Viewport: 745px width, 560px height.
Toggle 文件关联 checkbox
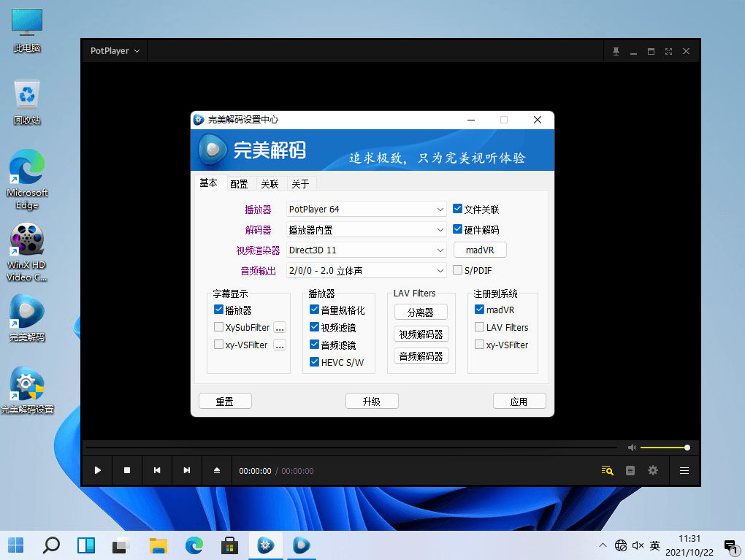[x=457, y=209]
